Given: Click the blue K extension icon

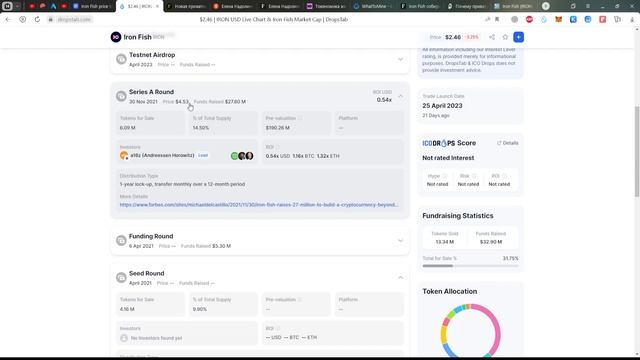Looking at the screenshot, I should tap(573, 20).
